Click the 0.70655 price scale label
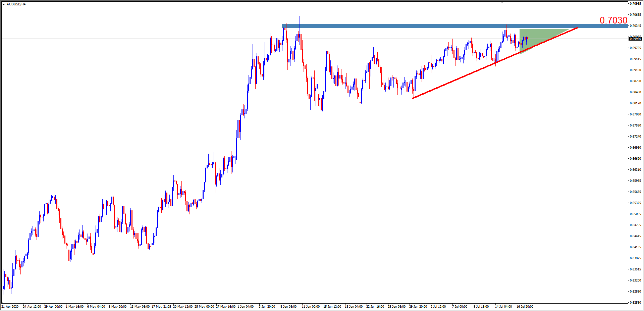This screenshot has width=644, height=311. coord(635,15)
